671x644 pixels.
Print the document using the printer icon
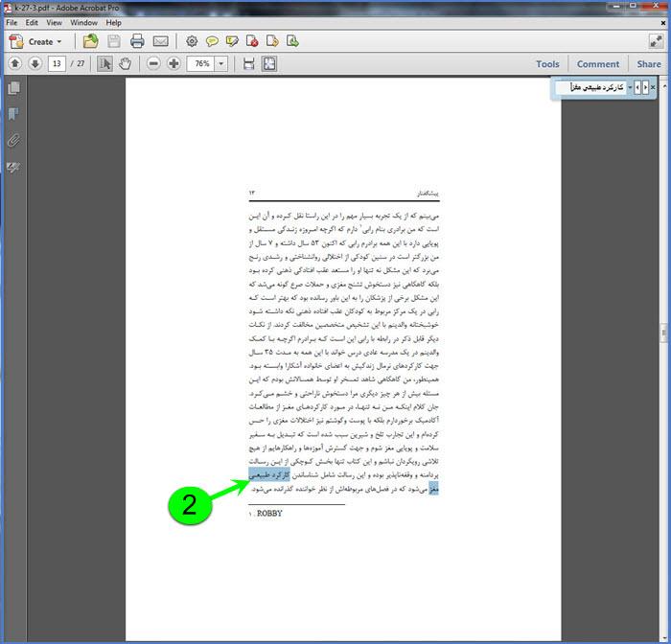(x=137, y=41)
